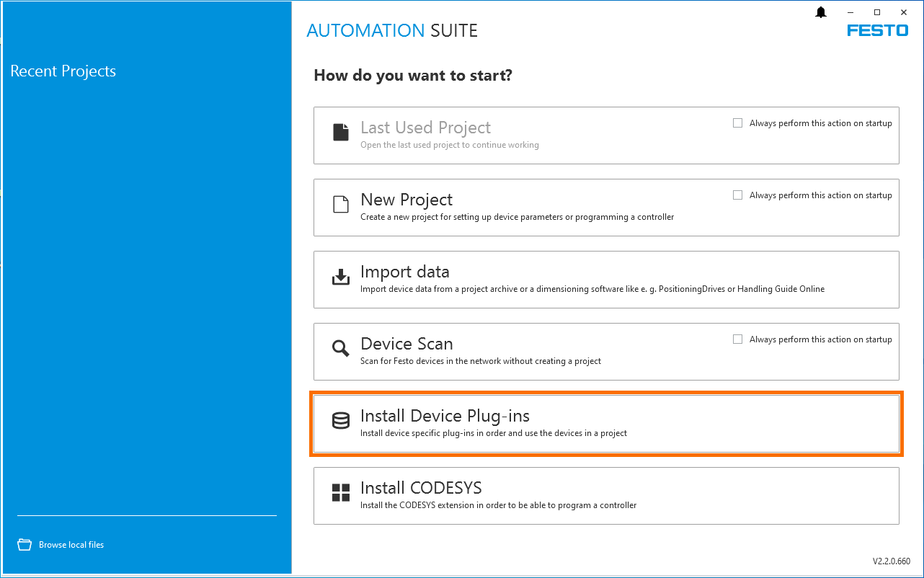Click 'Install the CODESYS extension' description text
Screen dimensions: 924x578
[499, 505]
